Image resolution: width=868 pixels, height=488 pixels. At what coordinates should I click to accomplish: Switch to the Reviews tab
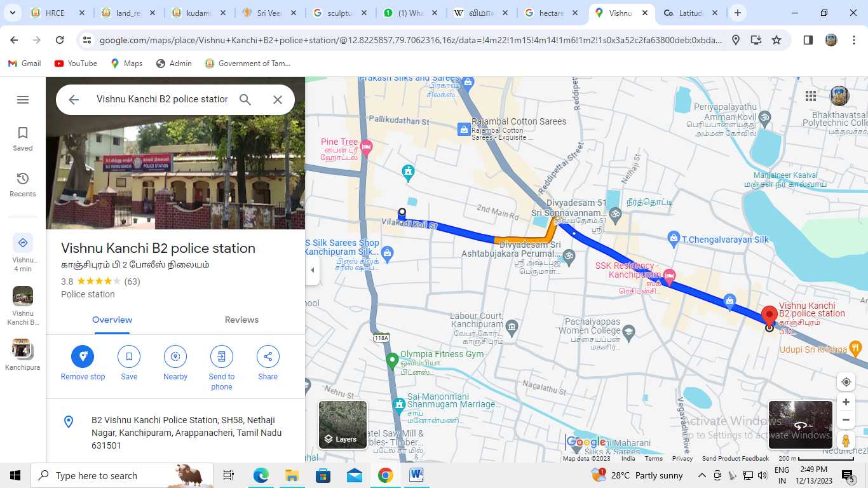241,320
